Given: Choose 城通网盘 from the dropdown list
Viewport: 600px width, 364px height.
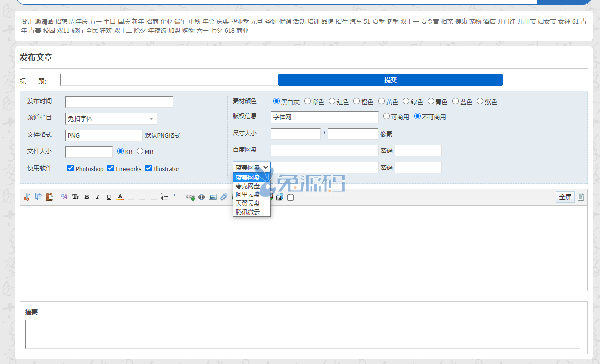Looking at the screenshot, I should pos(251,186).
